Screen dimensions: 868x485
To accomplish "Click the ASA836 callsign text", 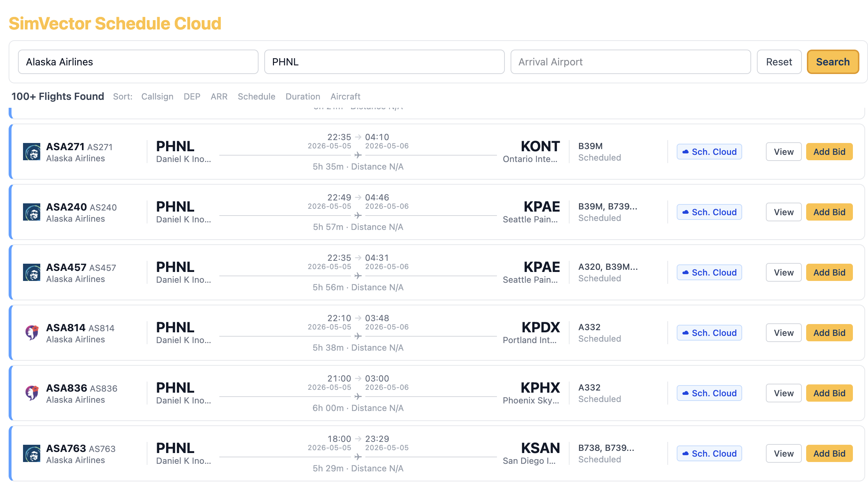I will (67, 388).
